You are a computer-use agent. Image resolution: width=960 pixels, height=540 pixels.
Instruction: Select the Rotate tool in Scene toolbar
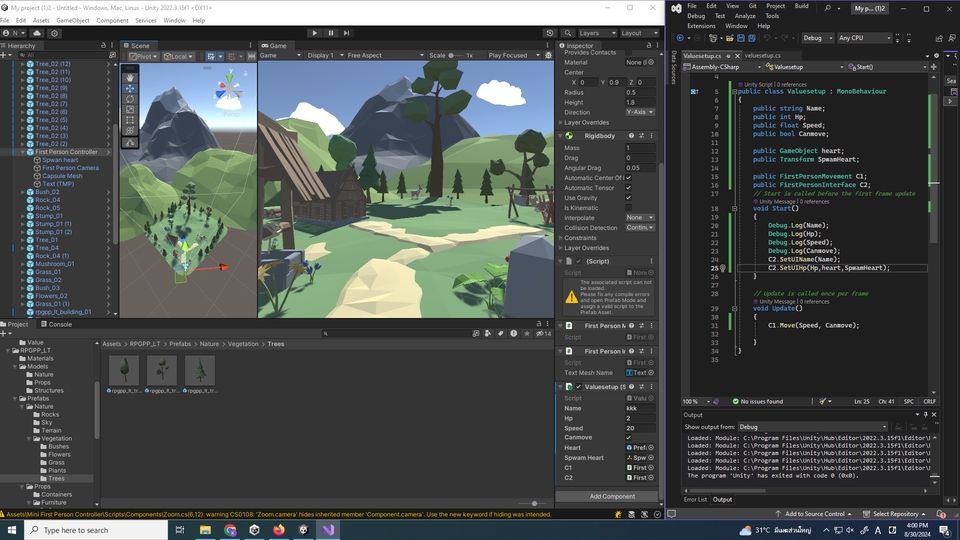click(130, 99)
